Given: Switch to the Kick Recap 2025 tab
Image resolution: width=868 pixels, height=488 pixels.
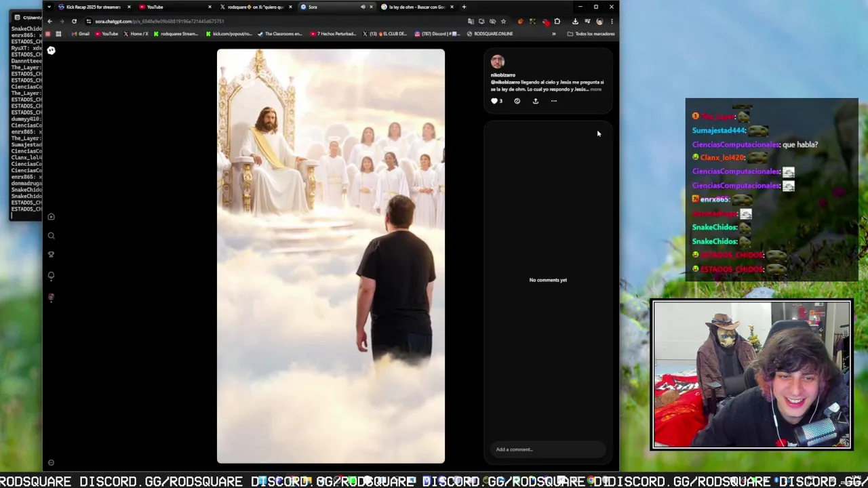Looking at the screenshot, I should coord(93,7).
